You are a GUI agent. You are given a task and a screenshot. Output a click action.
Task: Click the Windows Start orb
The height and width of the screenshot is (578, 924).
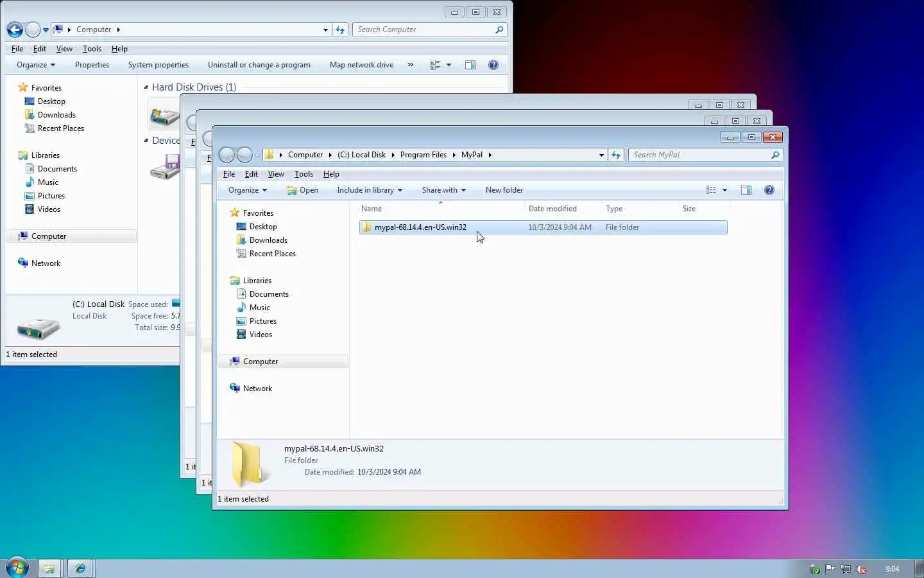pyautogui.click(x=17, y=568)
